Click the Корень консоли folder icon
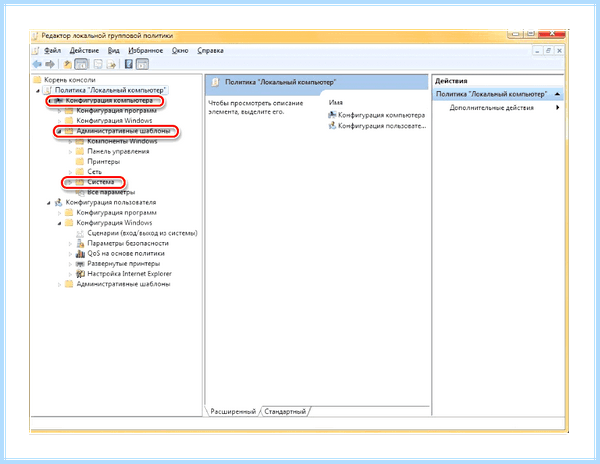Screen dimensions: 600x464 pos(37,80)
